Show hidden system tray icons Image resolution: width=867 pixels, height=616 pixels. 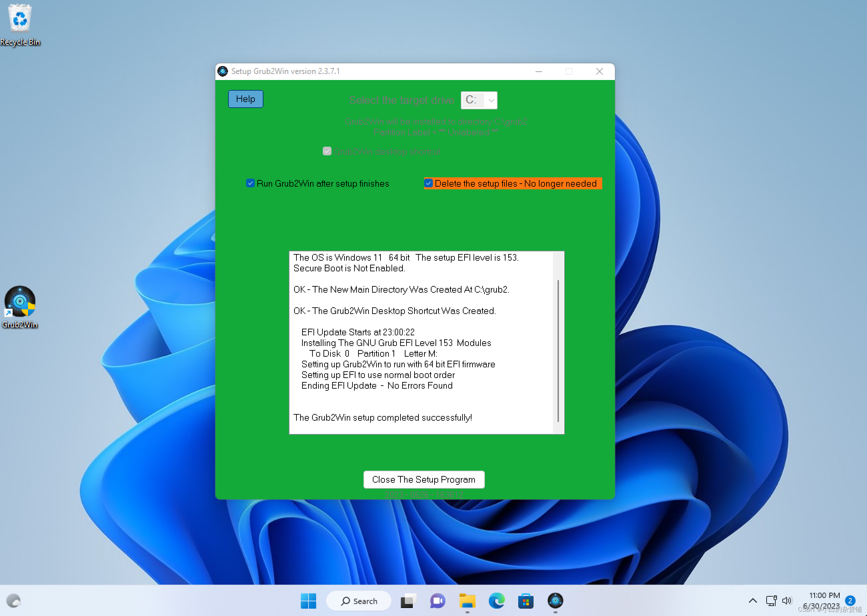[x=753, y=601]
